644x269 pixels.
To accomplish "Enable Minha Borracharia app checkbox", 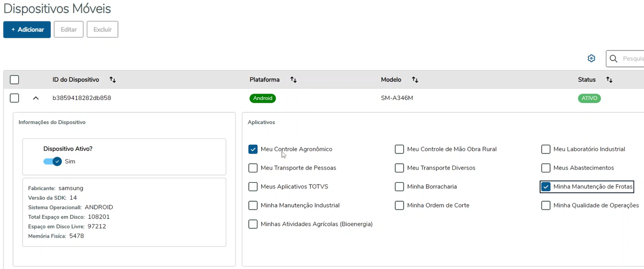I will point(399,186).
